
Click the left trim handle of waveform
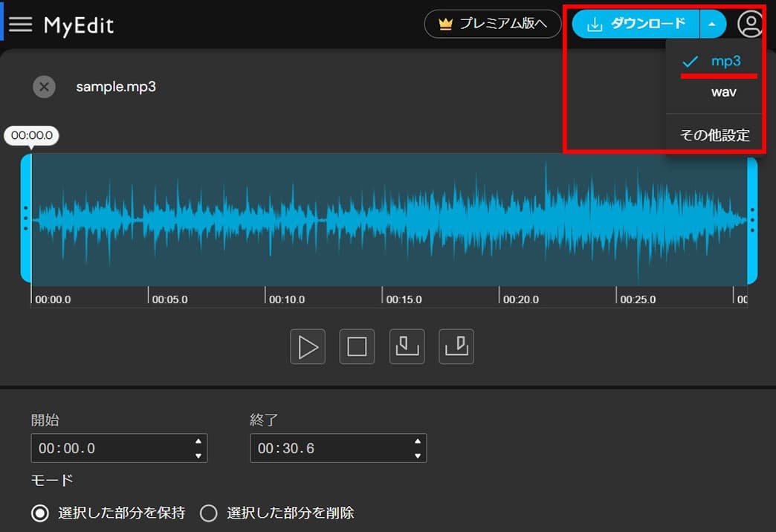click(26, 218)
